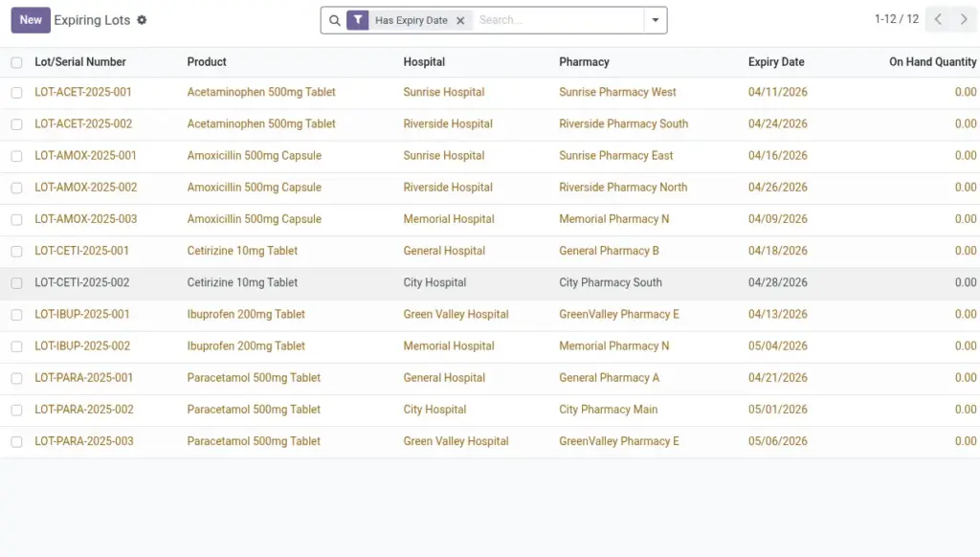This screenshot has height=557, width=980.
Task: Select checkbox for LOT-AMOX-2025-001
Action: [x=17, y=156]
